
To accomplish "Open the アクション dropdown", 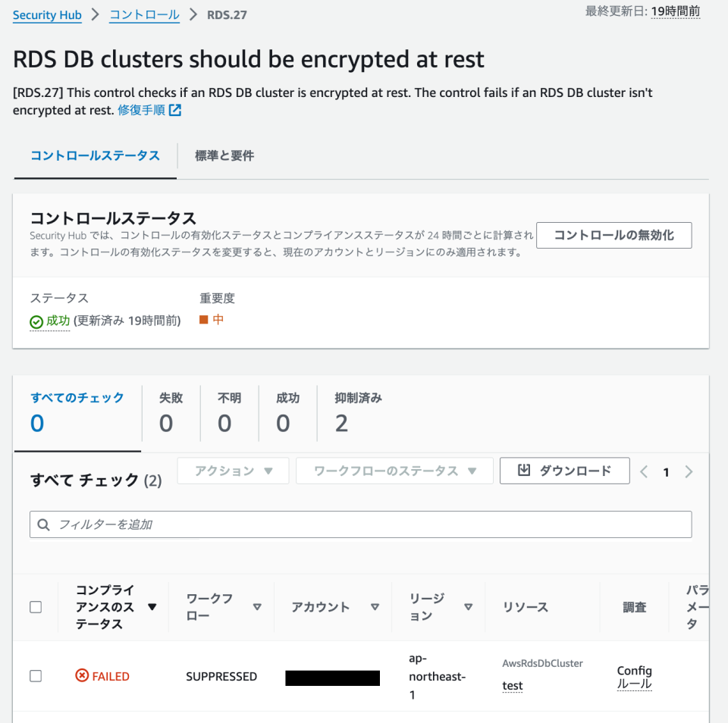I will point(233,471).
